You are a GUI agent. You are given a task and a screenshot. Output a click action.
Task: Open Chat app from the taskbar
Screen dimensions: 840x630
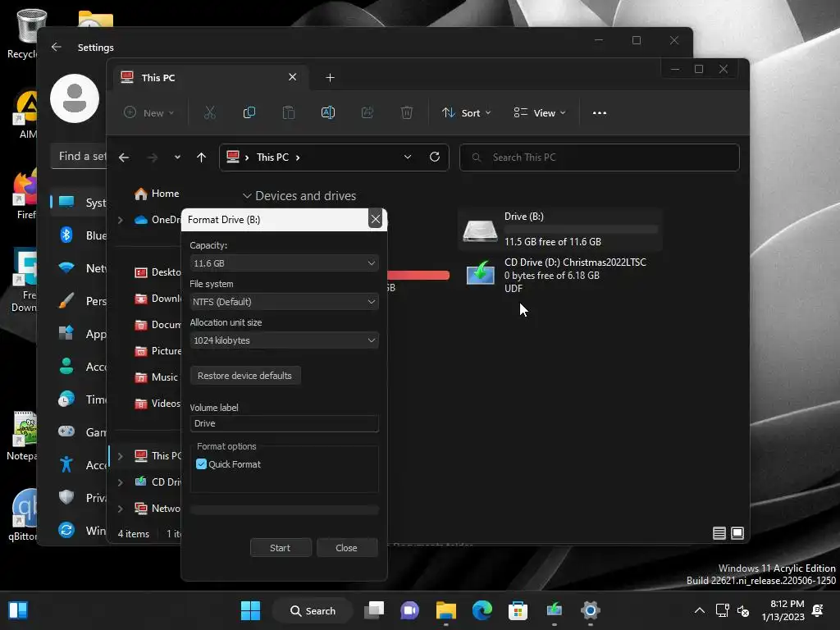tap(410, 610)
